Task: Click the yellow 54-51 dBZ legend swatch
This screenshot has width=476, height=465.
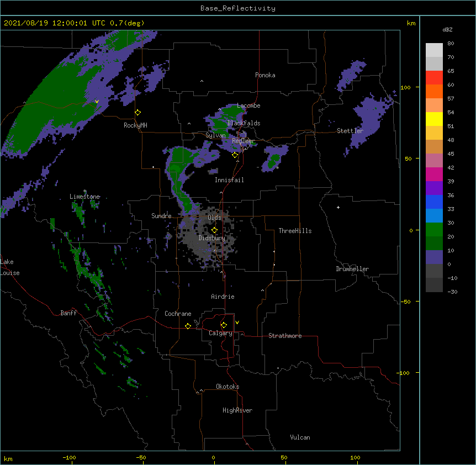Action: click(x=434, y=119)
